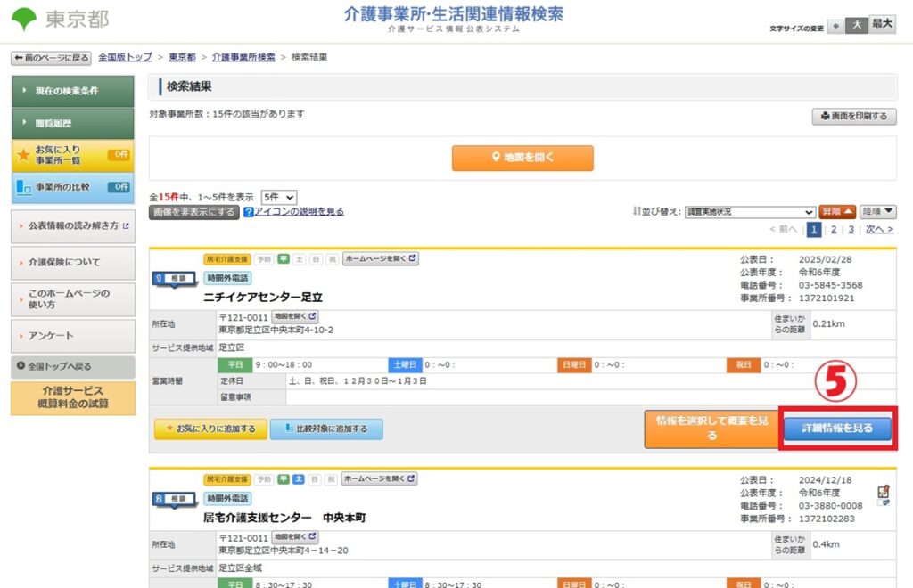Sort results descending with 降順

point(878,212)
